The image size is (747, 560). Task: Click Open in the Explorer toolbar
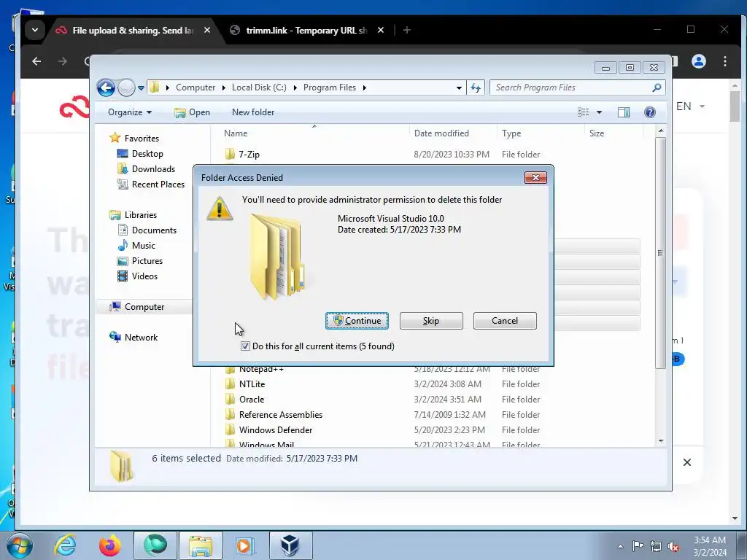(192, 112)
